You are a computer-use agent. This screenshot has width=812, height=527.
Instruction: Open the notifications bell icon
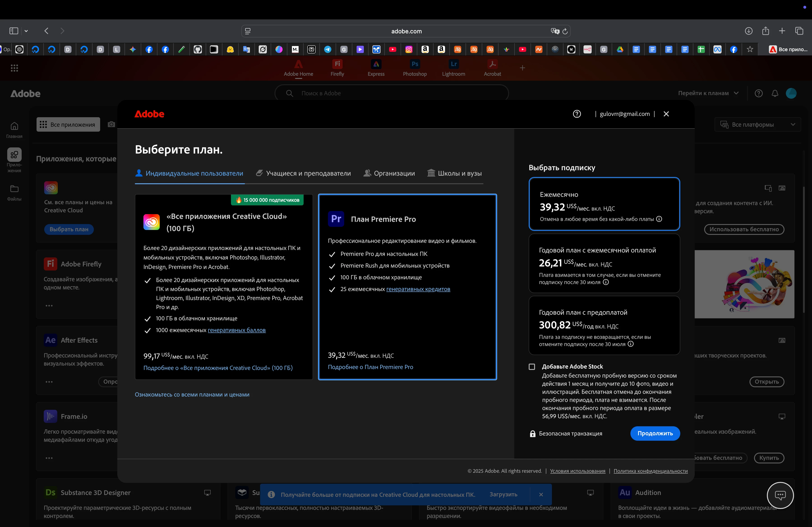tap(775, 93)
